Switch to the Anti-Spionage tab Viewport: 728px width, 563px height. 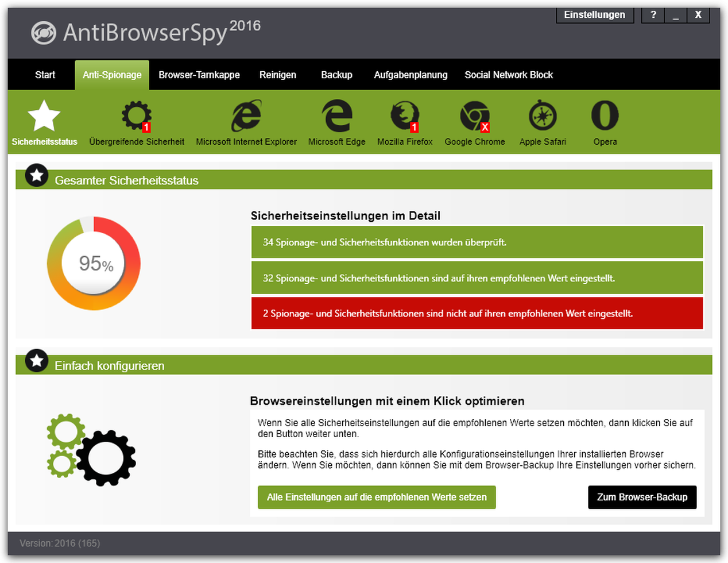[112, 75]
